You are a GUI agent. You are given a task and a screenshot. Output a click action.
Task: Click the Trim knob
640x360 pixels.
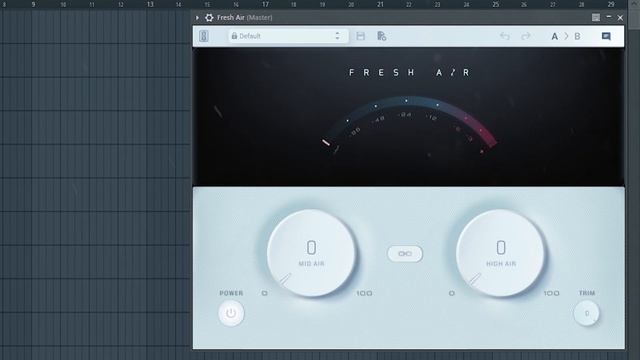587,313
